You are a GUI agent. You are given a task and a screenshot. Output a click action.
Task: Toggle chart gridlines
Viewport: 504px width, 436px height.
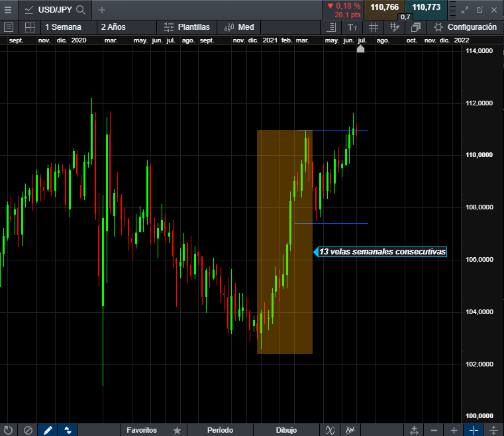[x=373, y=27]
